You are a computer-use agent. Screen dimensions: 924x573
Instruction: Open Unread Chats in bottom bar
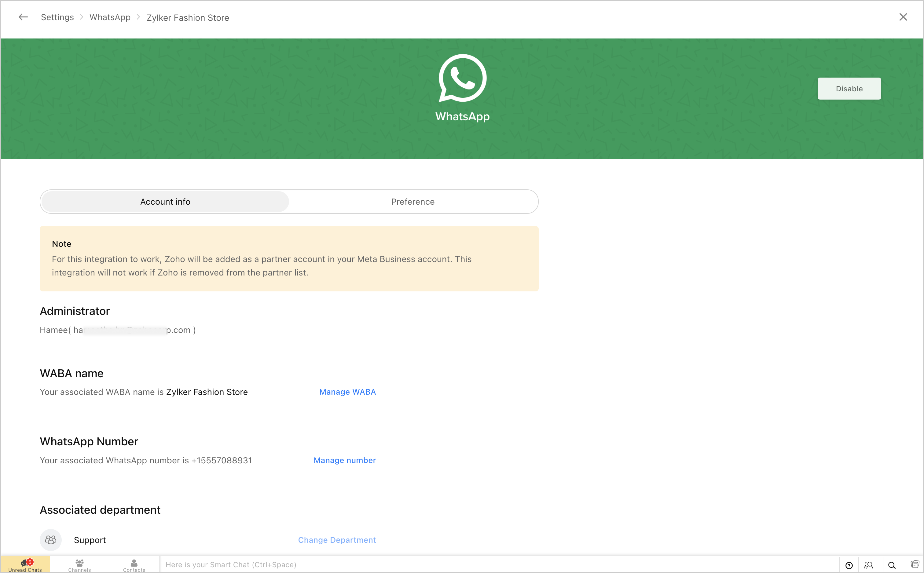pos(25,565)
